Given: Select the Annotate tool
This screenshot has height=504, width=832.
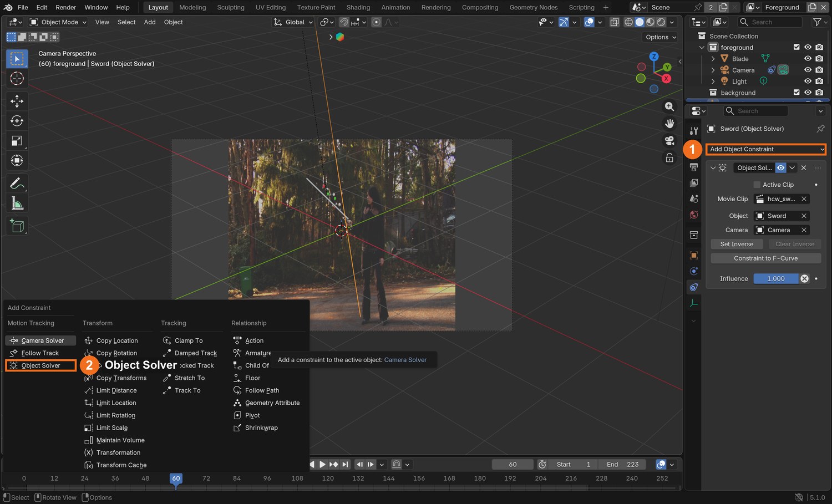Looking at the screenshot, I should 17,184.
